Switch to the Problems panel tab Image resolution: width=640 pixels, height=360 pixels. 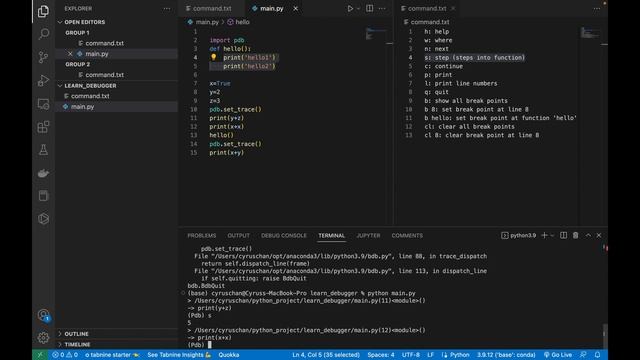point(202,236)
